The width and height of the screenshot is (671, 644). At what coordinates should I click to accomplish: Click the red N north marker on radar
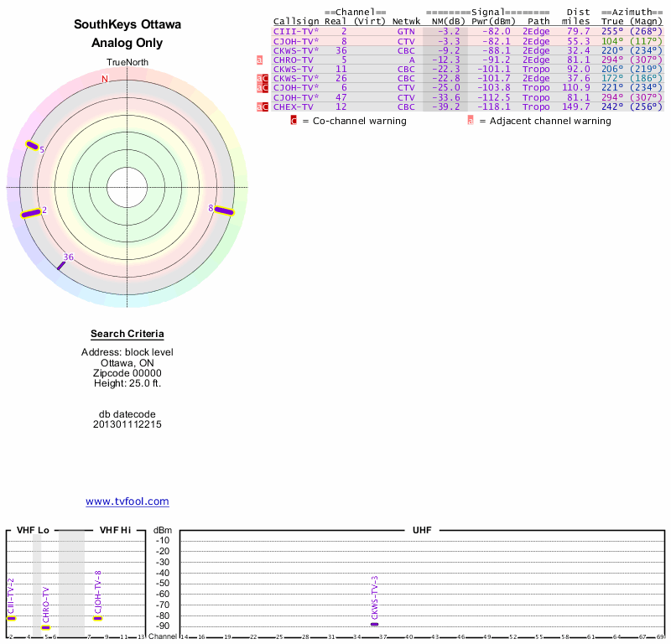105,79
